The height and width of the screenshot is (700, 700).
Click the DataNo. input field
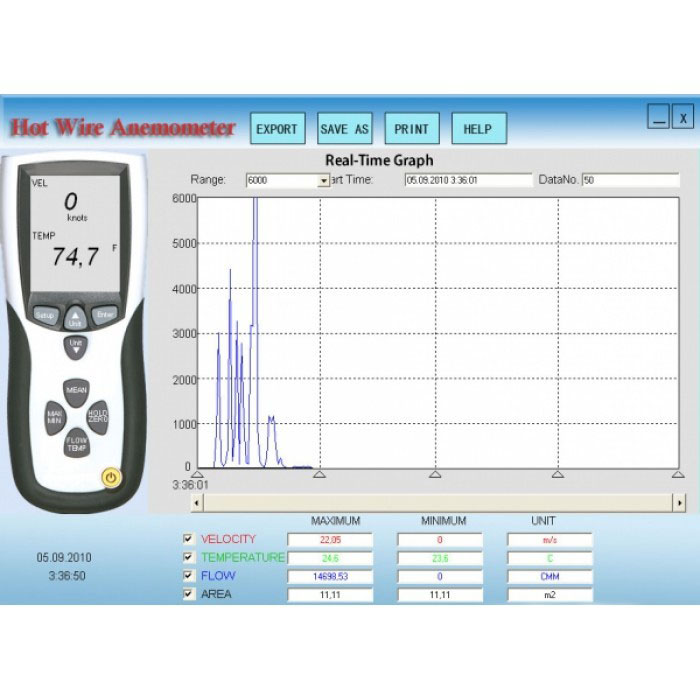630,181
